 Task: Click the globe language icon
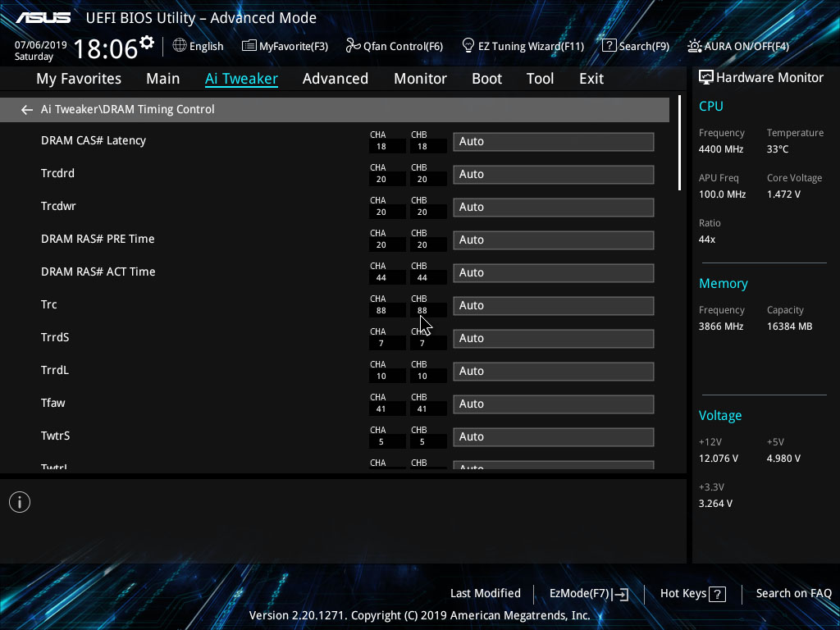(180, 45)
